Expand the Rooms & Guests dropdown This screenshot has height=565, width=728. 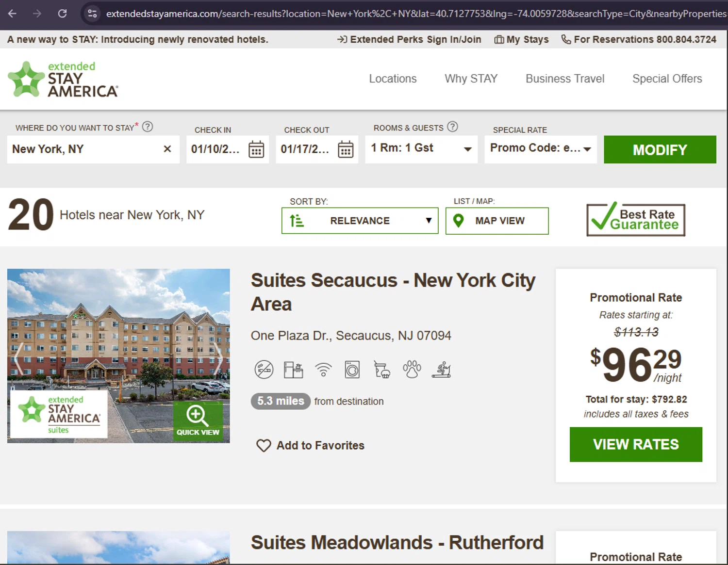pyautogui.click(x=421, y=149)
